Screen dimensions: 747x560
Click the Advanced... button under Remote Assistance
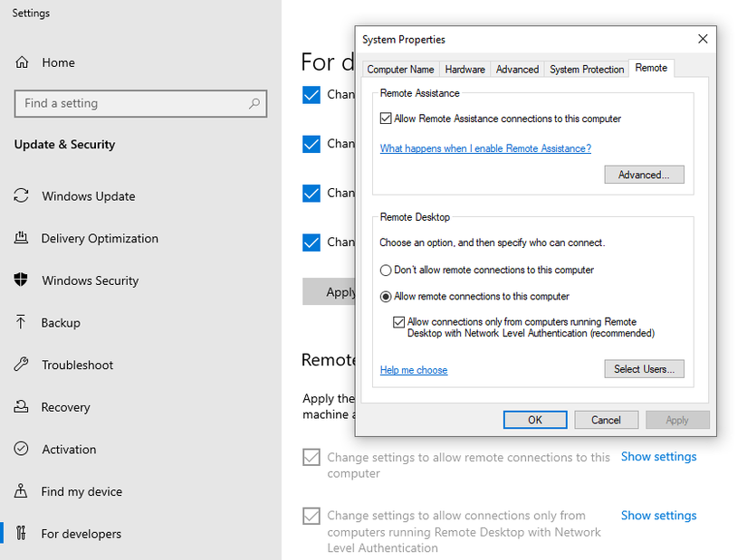click(x=644, y=175)
